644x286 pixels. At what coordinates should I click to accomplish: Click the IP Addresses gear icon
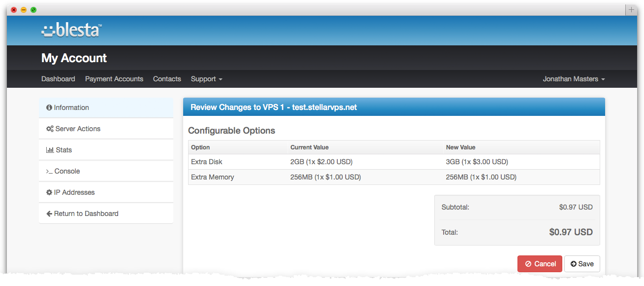(x=49, y=192)
